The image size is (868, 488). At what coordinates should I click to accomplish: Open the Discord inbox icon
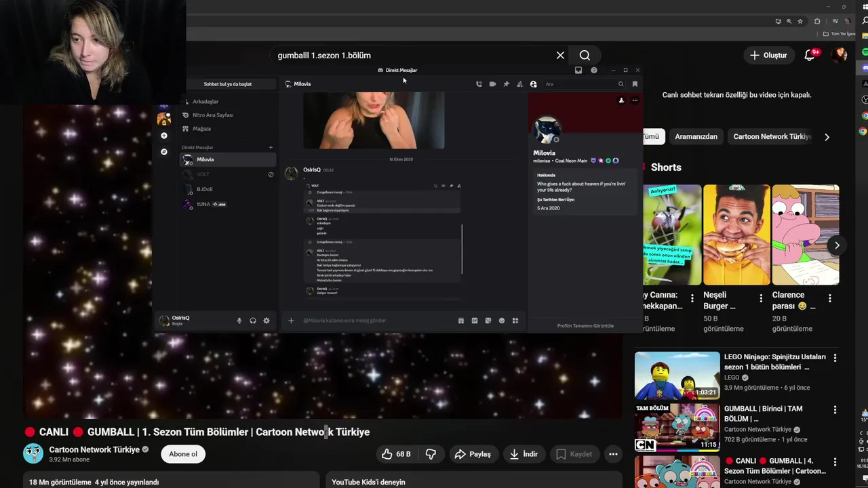point(578,70)
